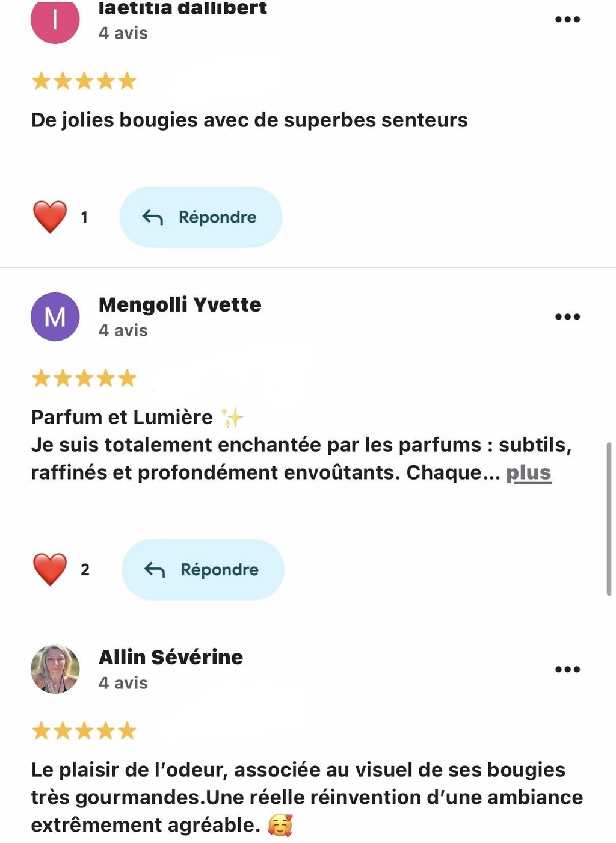This screenshot has width=616, height=843.
Task: Click star rating on laetitia dallibert's review
Action: point(84,81)
